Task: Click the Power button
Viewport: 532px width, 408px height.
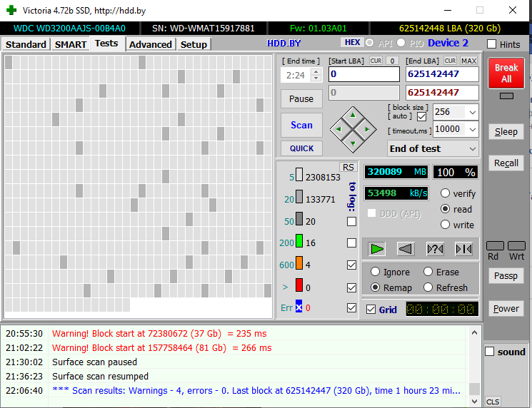Action: (506, 308)
